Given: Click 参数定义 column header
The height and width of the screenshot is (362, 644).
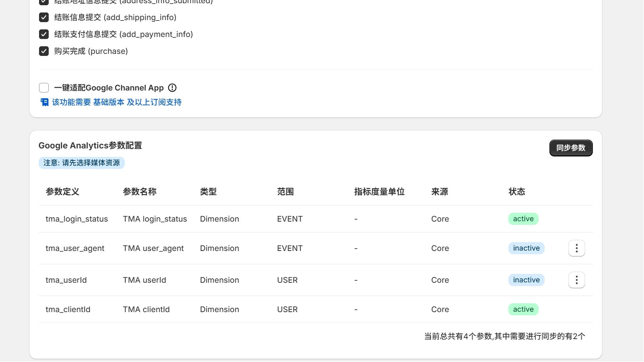Looking at the screenshot, I should [x=62, y=192].
